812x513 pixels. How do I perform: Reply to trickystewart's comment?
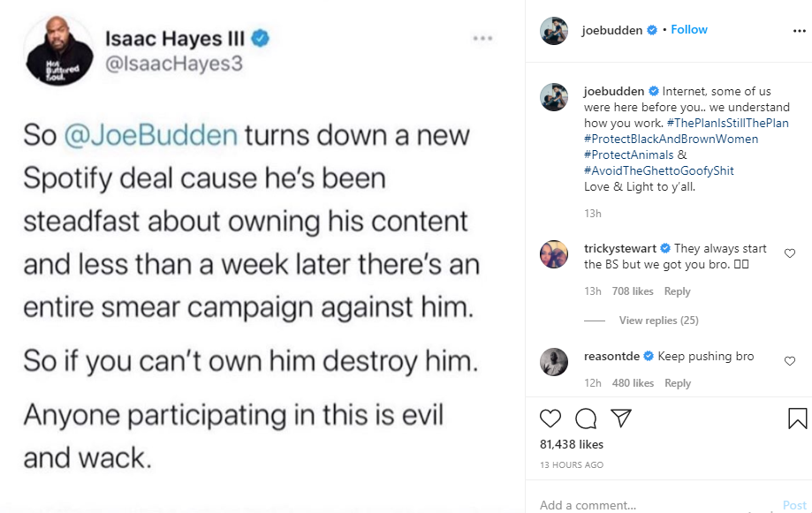coord(678,291)
